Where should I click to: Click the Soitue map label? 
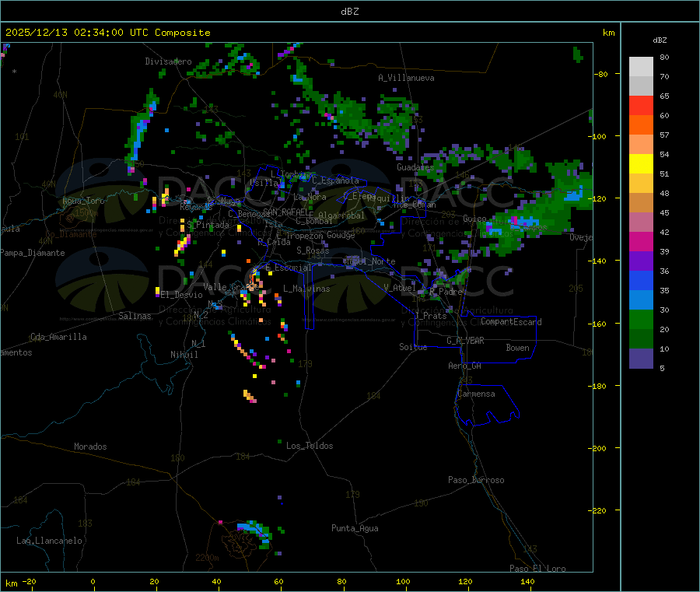(413, 347)
